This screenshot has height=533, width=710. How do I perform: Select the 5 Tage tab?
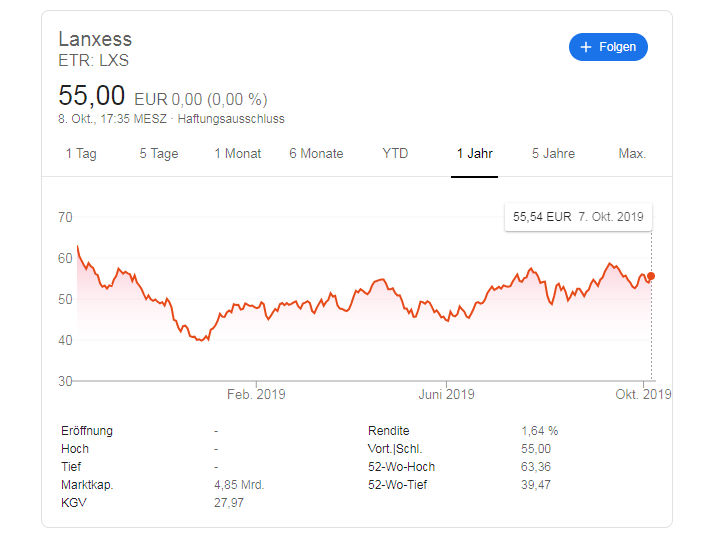(x=159, y=154)
